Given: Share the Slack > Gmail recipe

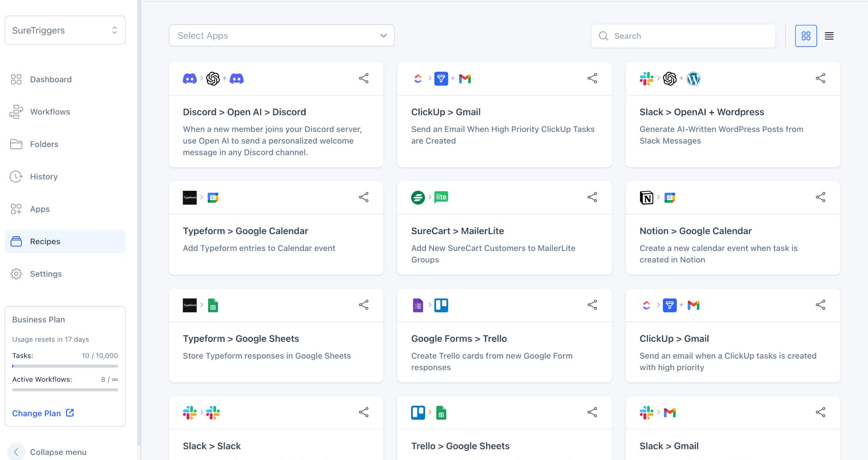Looking at the screenshot, I should pos(821,412).
